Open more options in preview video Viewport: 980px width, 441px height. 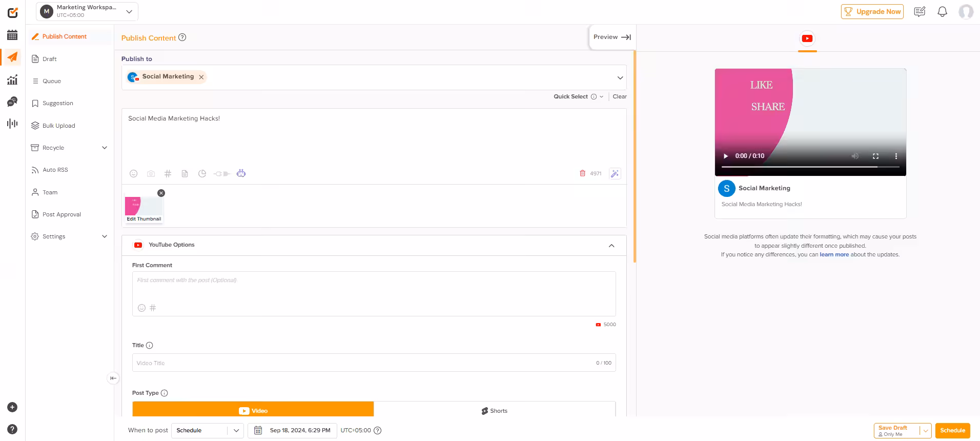click(x=896, y=156)
